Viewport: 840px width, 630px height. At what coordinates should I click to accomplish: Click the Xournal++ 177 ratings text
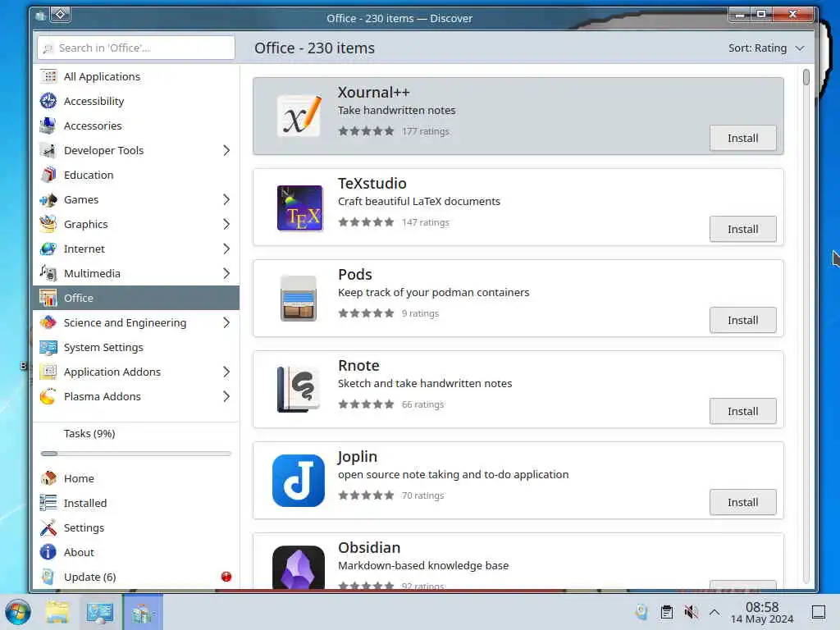[x=426, y=131]
